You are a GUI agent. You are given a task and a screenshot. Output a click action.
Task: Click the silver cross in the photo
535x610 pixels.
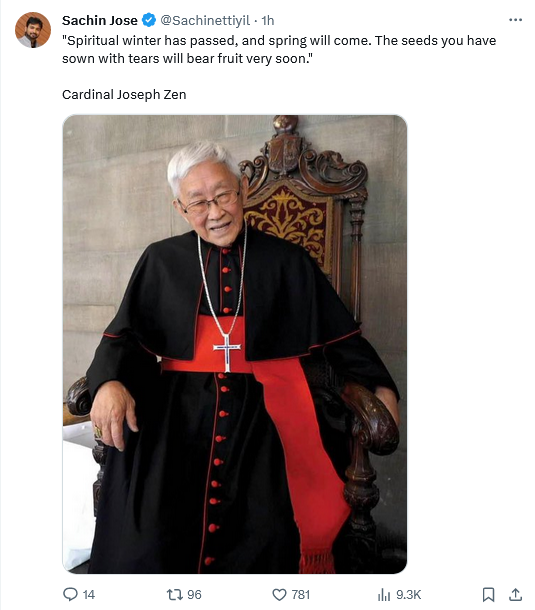227,352
